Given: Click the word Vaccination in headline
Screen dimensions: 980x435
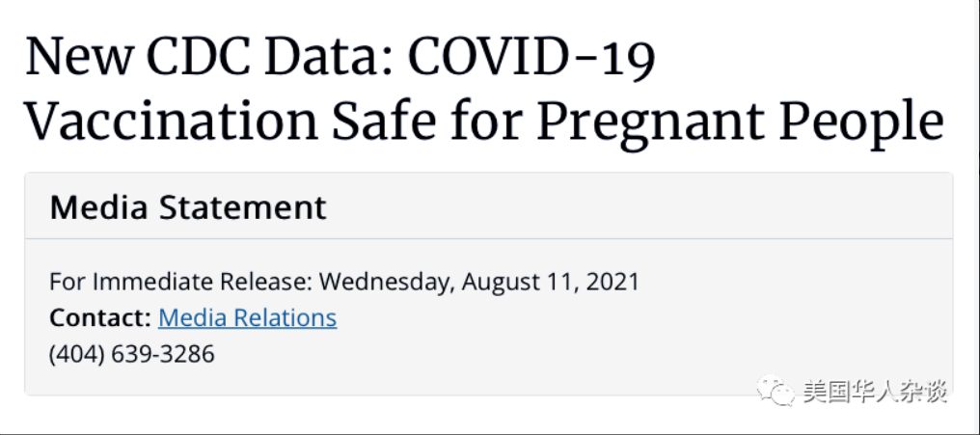Looking at the screenshot, I should 172,120.
